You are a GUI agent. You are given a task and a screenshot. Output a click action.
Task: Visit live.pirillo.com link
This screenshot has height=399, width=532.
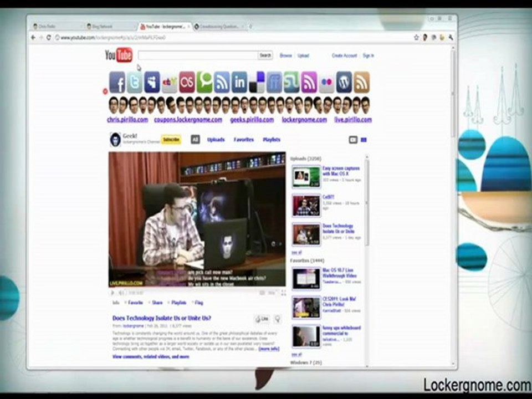click(x=353, y=120)
